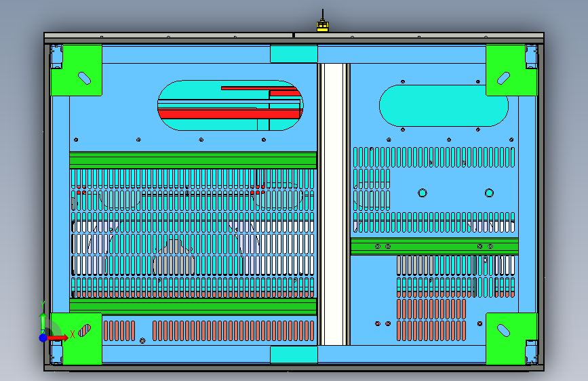Select the yellow connector above the top frame
The width and height of the screenshot is (588, 381).
[x=323, y=26]
